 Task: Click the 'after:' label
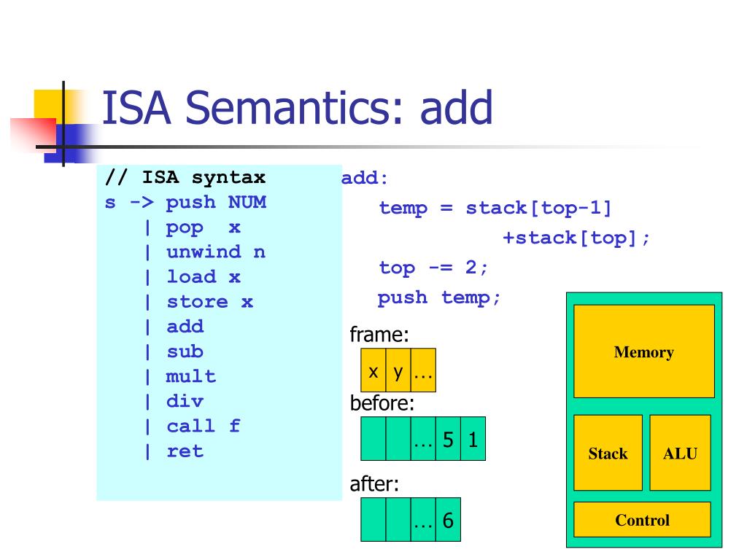click(x=374, y=484)
